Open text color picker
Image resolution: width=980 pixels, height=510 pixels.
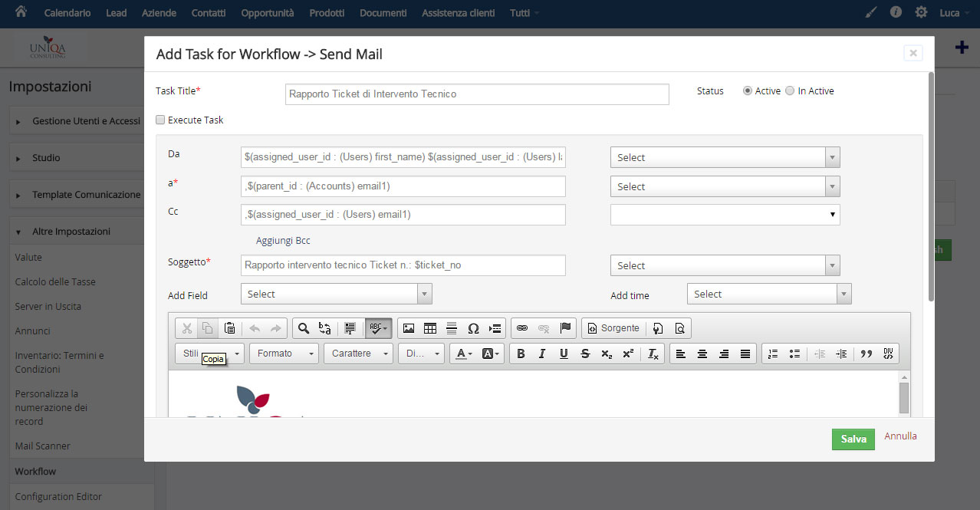point(463,354)
